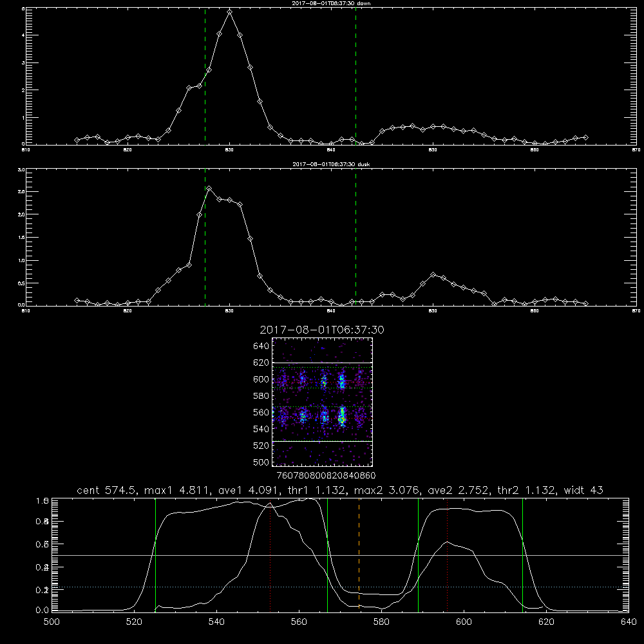
Task: Click the rightmost green vertical line in bottom plot
Action: [522, 554]
